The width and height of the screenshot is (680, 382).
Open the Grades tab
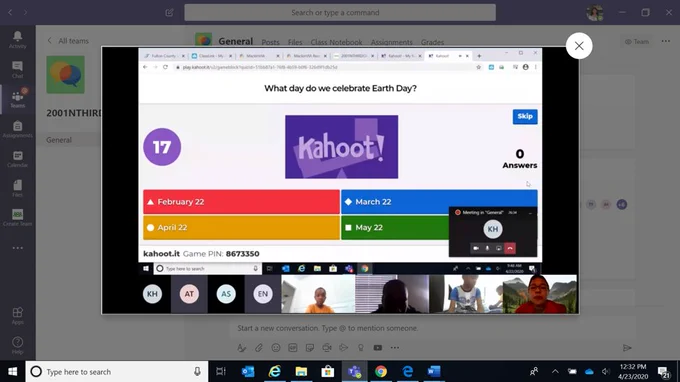click(x=432, y=42)
